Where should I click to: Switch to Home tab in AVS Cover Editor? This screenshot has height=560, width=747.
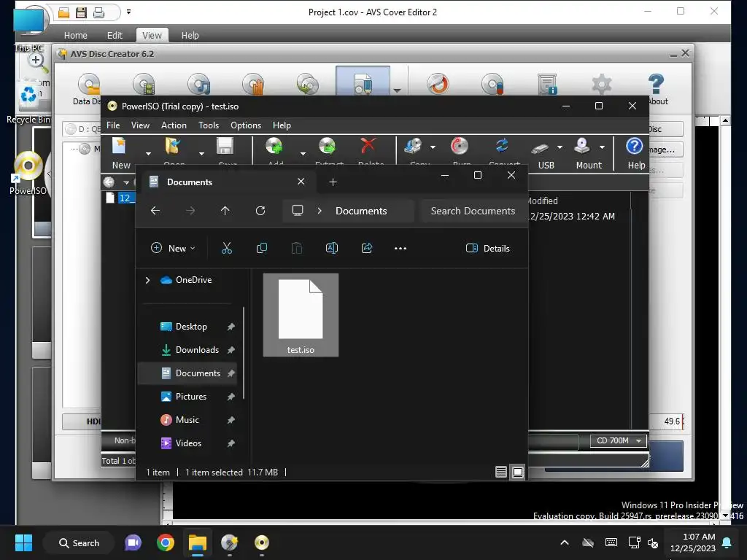pyautogui.click(x=76, y=35)
